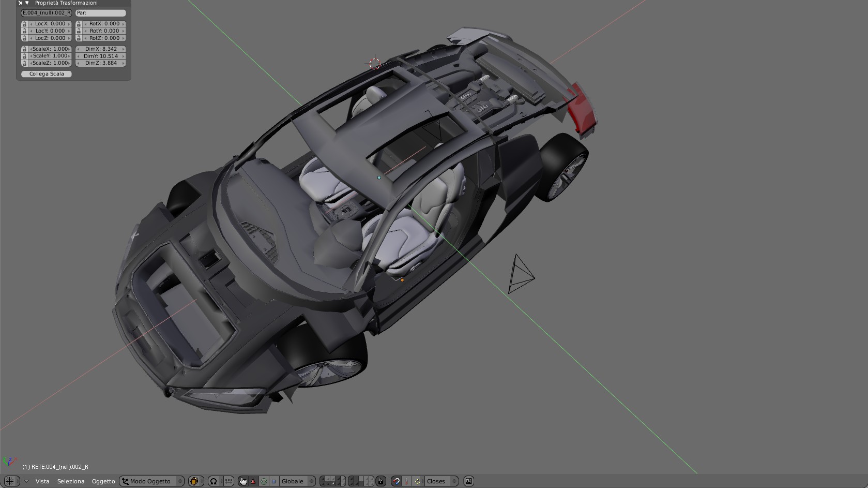Open the Vista menu

(x=42, y=481)
